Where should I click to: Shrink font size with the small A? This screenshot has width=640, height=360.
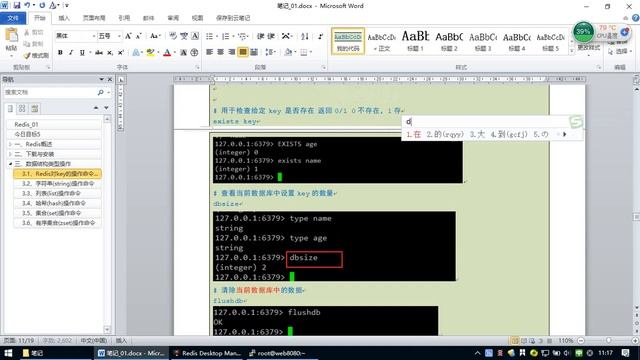[x=138, y=36]
